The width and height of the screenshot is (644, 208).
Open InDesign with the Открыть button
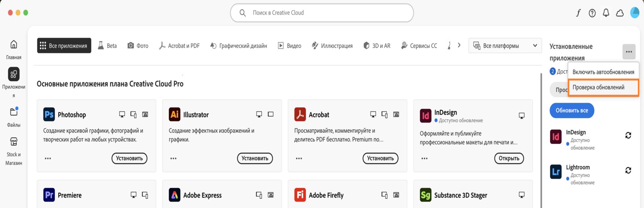pos(509,158)
